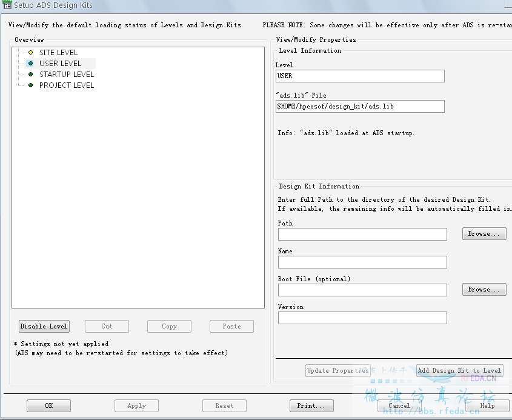Cancel the design kit setup
This screenshot has width=512, height=420.
pyautogui.click(x=399, y=405)
